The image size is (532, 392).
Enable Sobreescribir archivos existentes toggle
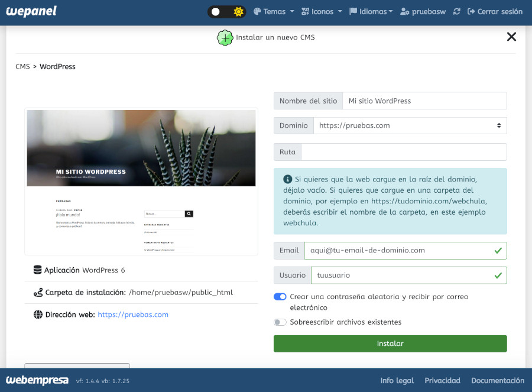click(x=280, y=322)
